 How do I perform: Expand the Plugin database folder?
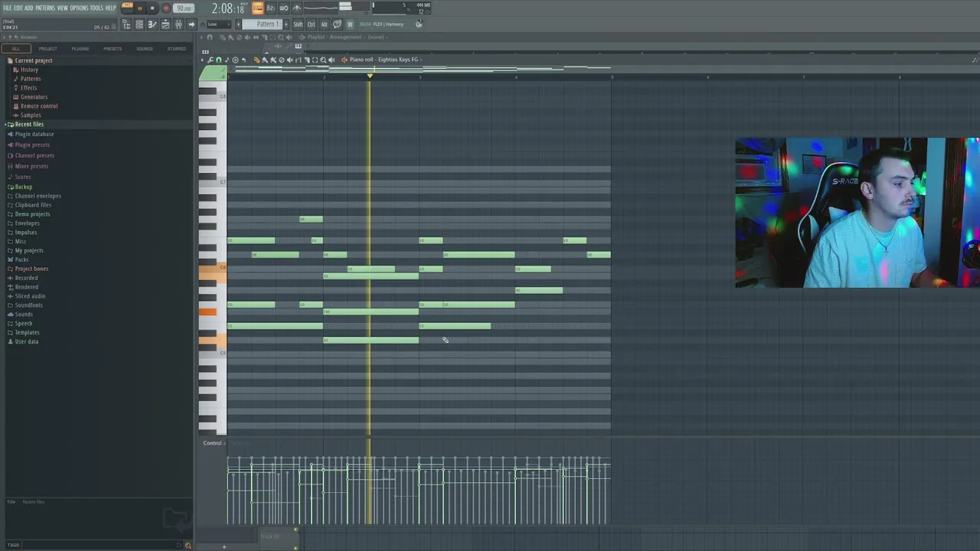34,134
